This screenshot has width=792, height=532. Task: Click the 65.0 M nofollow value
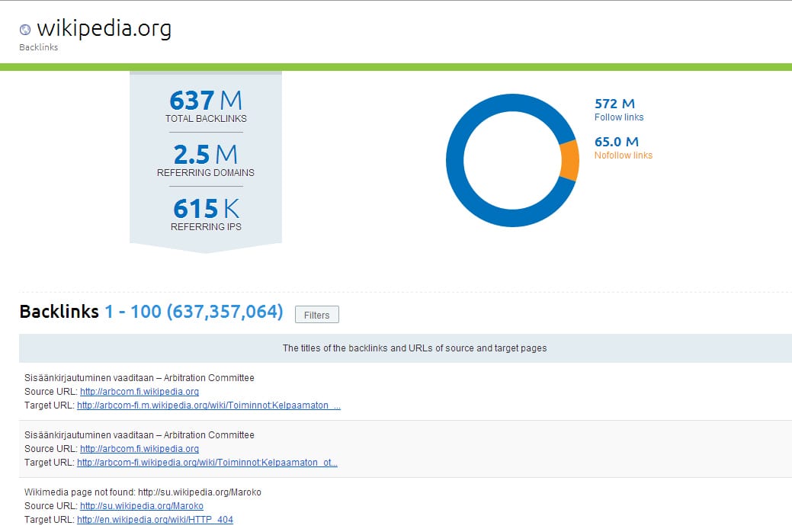coord(616,142)
